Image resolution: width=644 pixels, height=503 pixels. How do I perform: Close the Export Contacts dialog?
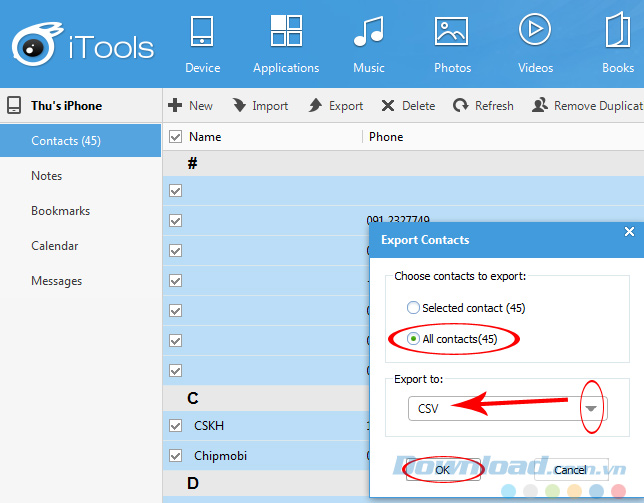tap(629, 232)
